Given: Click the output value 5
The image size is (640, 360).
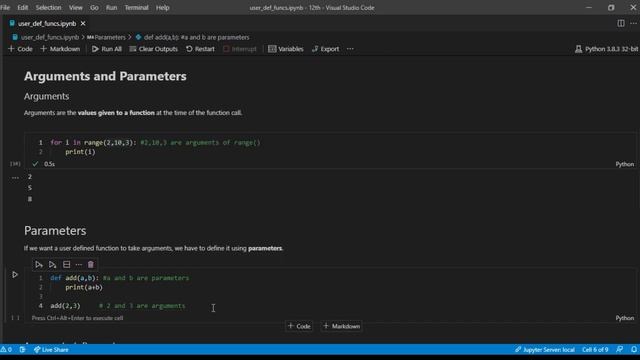Looking at the screenshot, I should click(30, 188).
